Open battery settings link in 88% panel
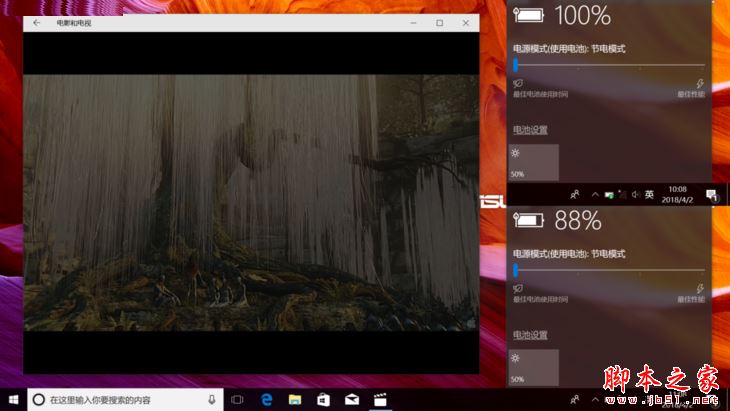Viewport: 730px width, 411px height. [x=530, y=335]
